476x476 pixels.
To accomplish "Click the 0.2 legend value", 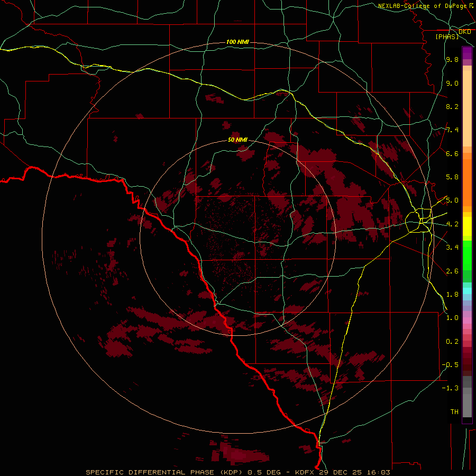I will coord(452,341).
